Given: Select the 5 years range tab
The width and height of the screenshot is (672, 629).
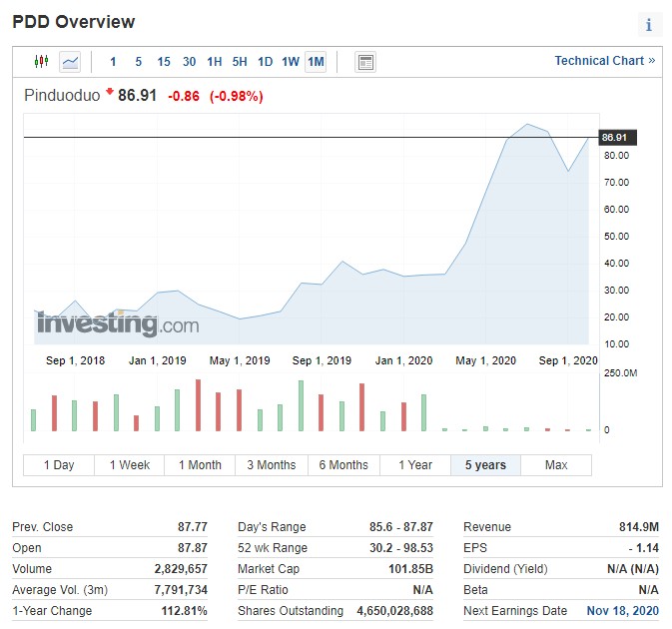Looking at the screenshot, I should point(485,465).
